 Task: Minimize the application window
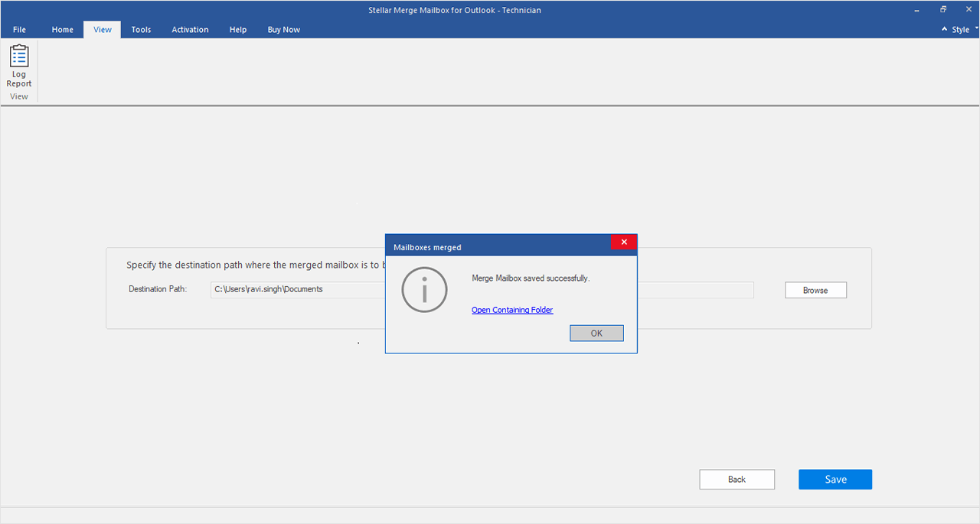917,9
